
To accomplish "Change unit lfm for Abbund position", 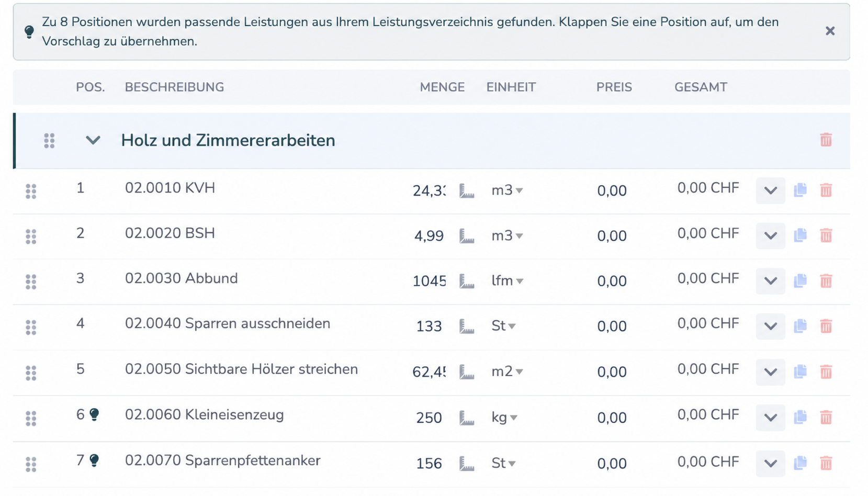I will tap(507, 281).
